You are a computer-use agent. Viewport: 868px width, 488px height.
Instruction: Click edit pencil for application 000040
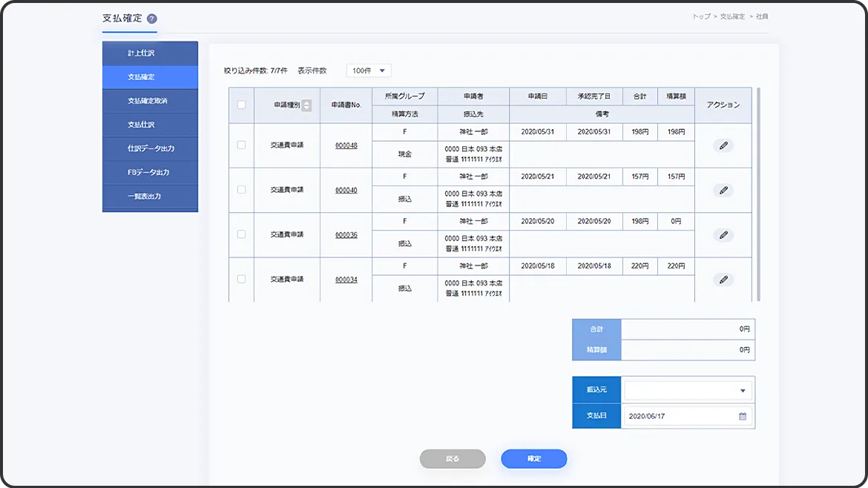pyautogui.click(x=723, y=191)
